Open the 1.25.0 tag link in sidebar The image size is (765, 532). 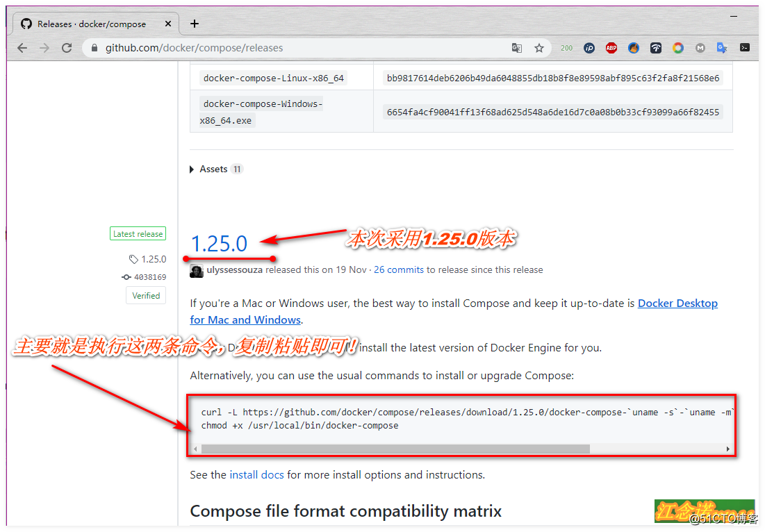[x=148, y=259]
